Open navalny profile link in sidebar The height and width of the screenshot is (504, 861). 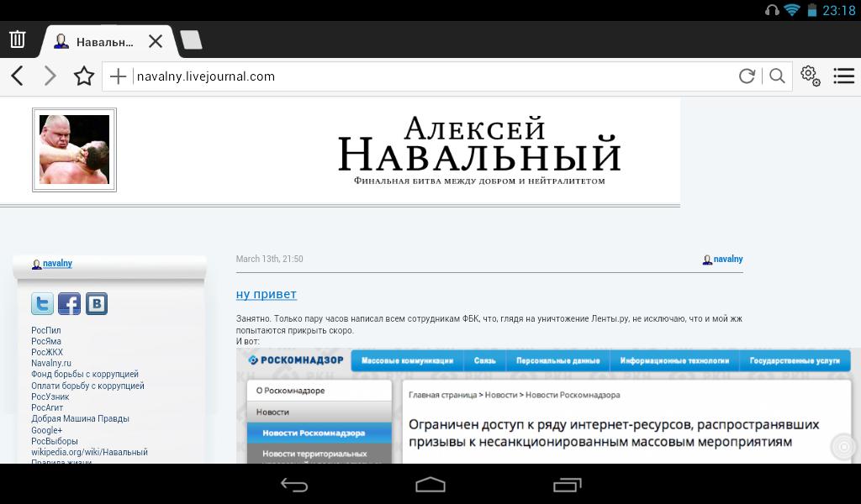pyautogui.click(x=57, y=263)
